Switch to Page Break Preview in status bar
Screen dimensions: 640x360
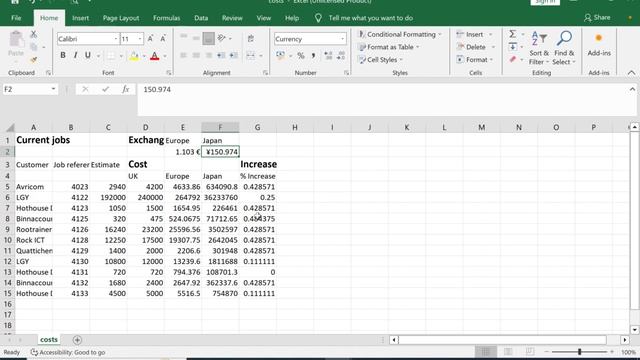pos(530,352)
